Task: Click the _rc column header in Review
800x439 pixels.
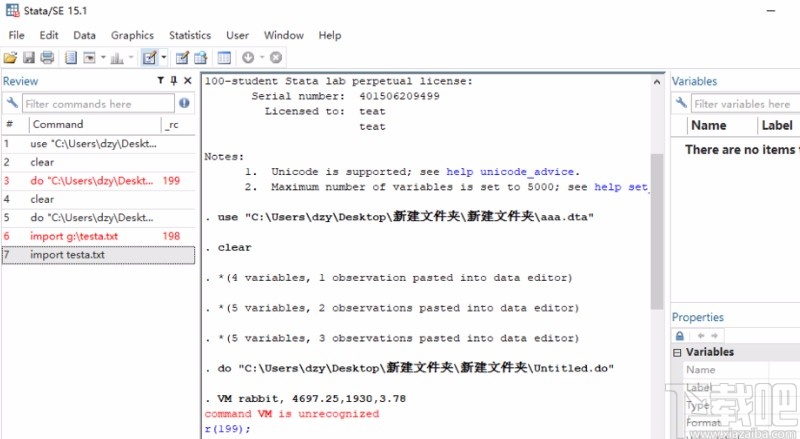Action: tap(178, 125)
